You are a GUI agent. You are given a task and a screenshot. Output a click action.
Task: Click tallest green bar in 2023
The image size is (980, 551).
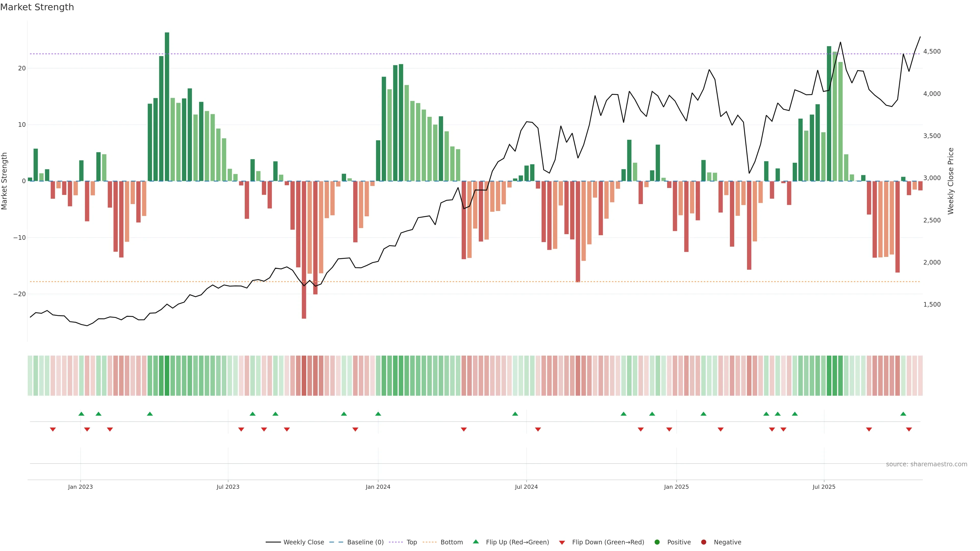click(167, 106)
